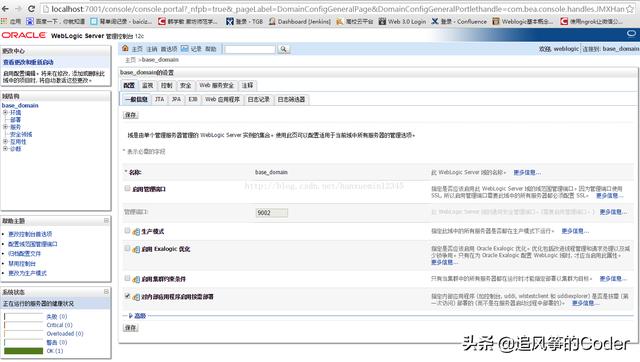Uncheck on-demand deployment of internal applications

pos(127,296)
